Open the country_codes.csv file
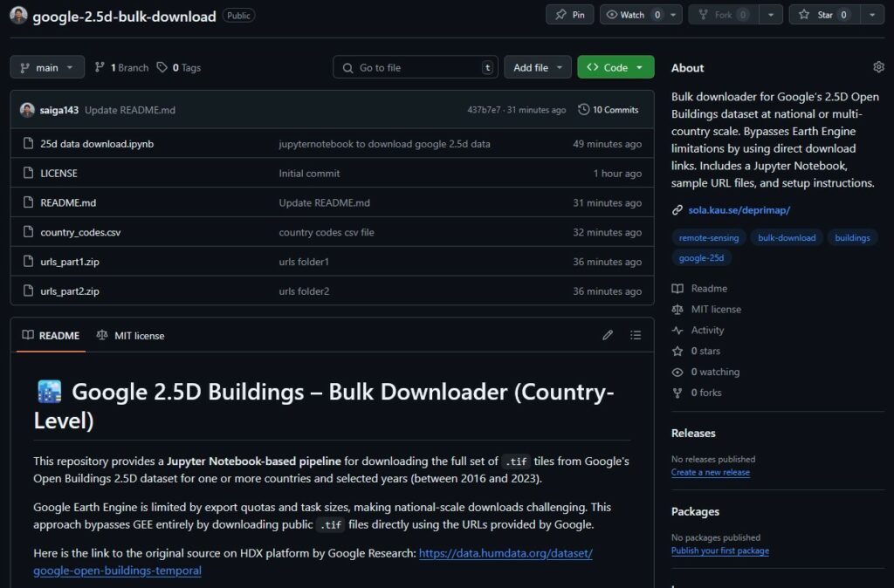The width and height of the screenshot is (894, 588). pyautogui.click(x=80, y=232)
